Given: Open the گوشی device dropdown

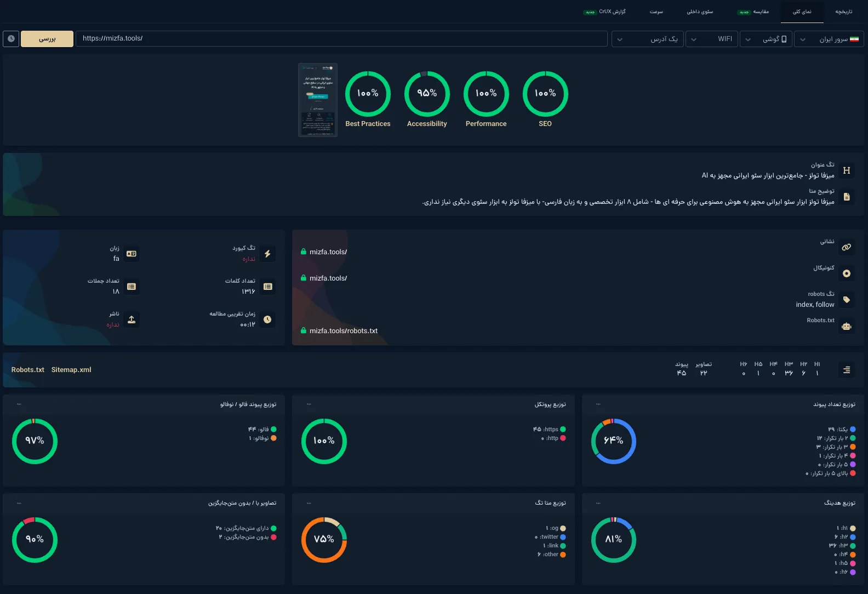Looking at the screenshot, I should coord(766,39).
